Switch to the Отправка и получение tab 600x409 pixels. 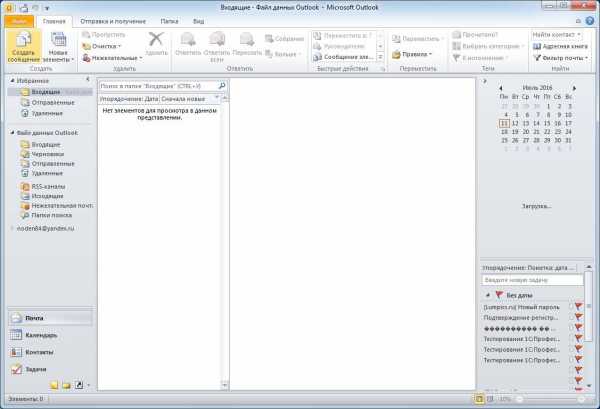pyautogui.click(x=113, y=21)
